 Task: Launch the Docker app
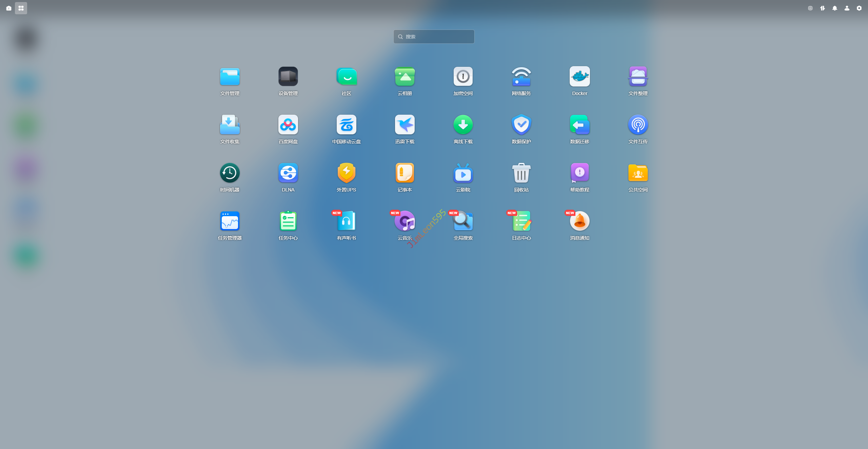tap(579, 77)
